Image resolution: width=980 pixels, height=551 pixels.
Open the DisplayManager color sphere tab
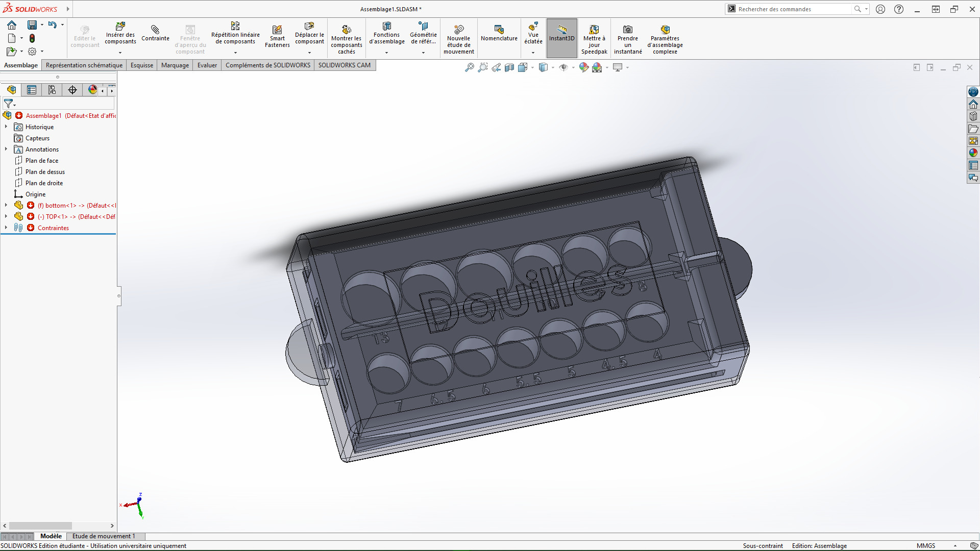(x=92, y=90)
